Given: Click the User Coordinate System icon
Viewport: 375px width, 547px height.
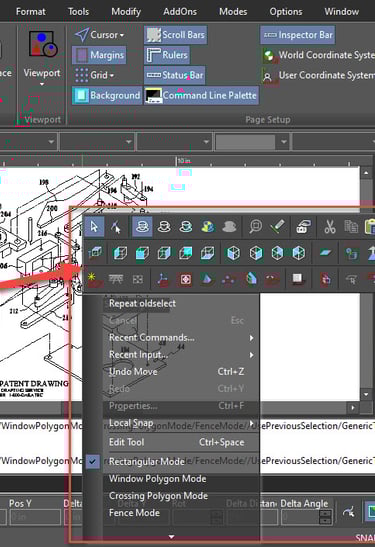Looking at the screenshot, I should coord(268,76).
